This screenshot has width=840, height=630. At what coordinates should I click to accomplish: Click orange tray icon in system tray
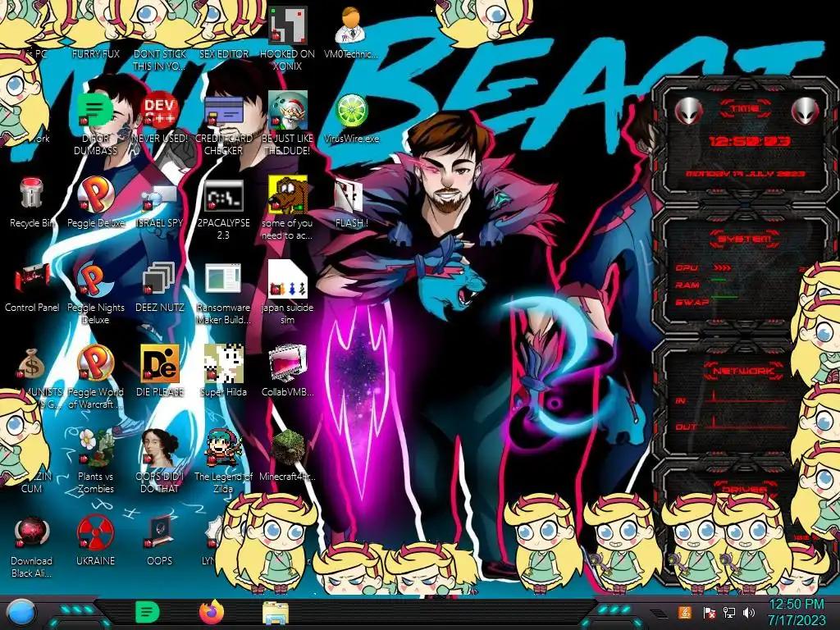tap(685, 612)
